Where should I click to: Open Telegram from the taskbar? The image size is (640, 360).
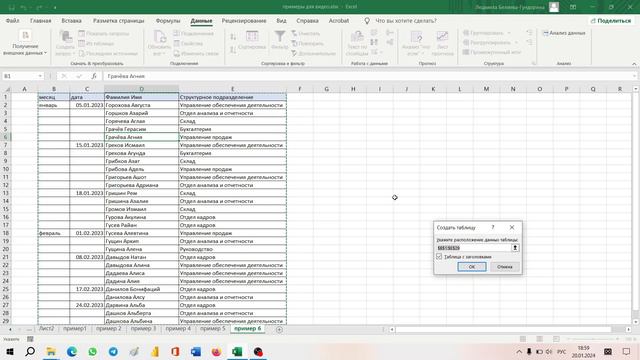pyautogui.click(x=113, y=351)
